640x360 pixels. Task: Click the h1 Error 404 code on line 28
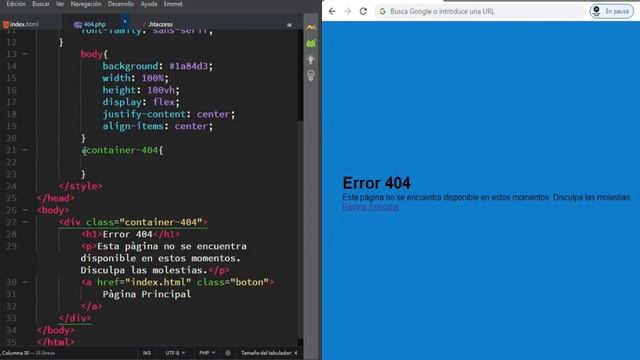(x=130, y=234)
